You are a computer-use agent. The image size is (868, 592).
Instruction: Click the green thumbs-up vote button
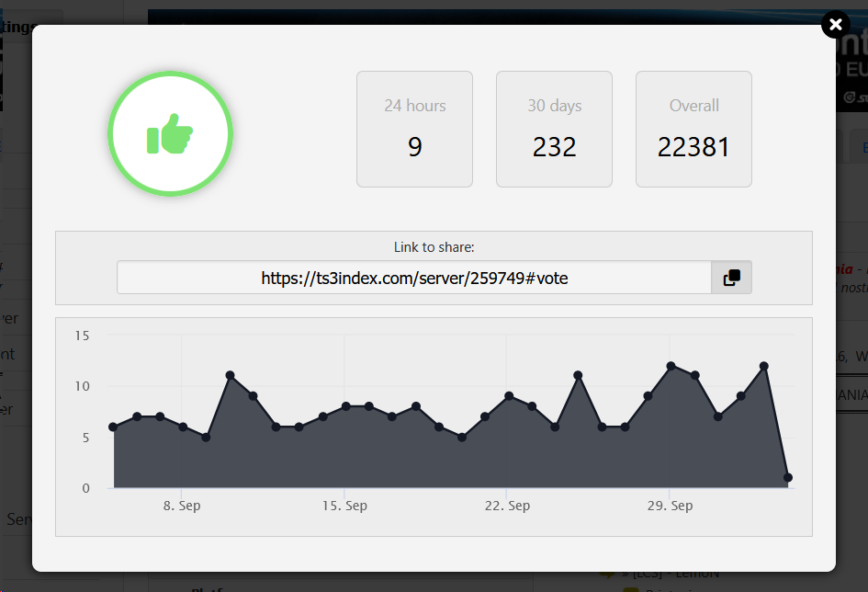(x=171, y=133)
